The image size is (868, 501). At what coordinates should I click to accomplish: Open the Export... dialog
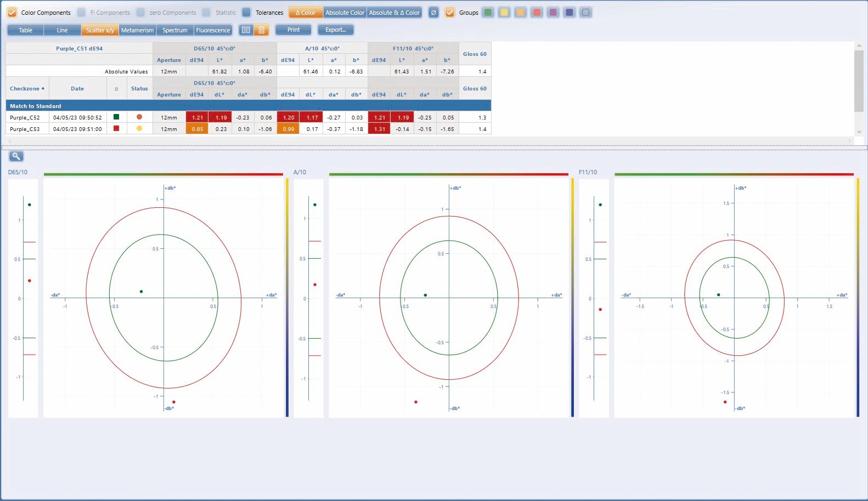(336, 30)
